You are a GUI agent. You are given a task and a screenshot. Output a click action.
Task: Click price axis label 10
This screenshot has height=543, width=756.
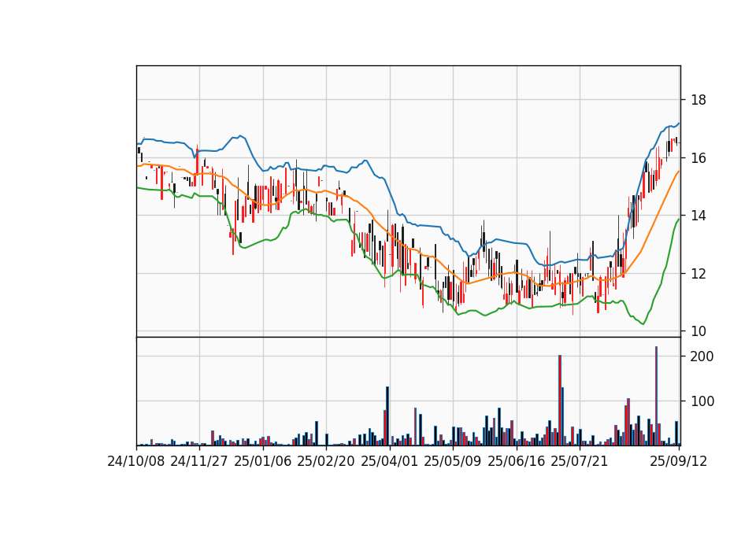(x=699, y=331)
